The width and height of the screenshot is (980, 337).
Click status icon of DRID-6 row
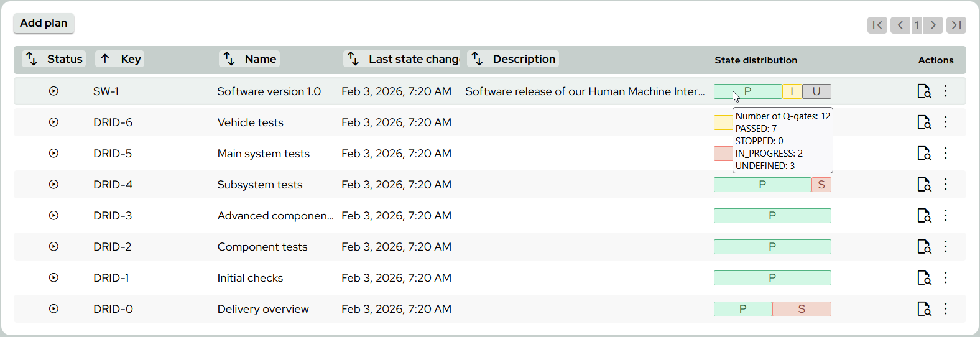click(x=54, y=122)
